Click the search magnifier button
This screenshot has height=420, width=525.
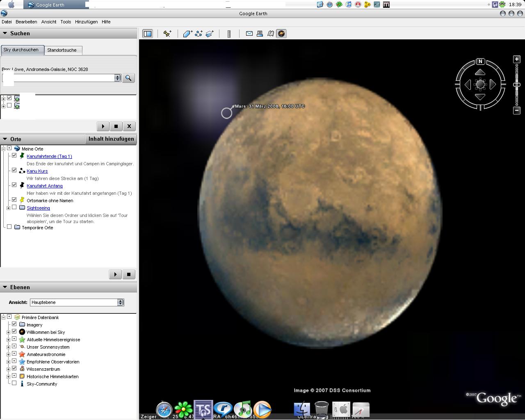[x=128, y=78]
